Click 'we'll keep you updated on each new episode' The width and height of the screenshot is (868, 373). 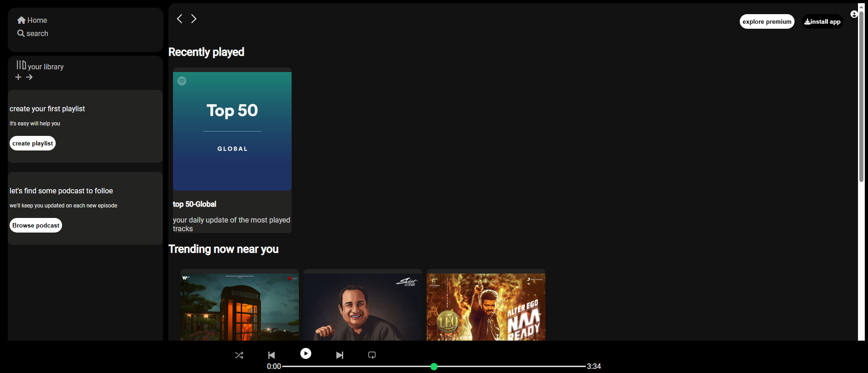pyautogui.click(x=63, y=206)
